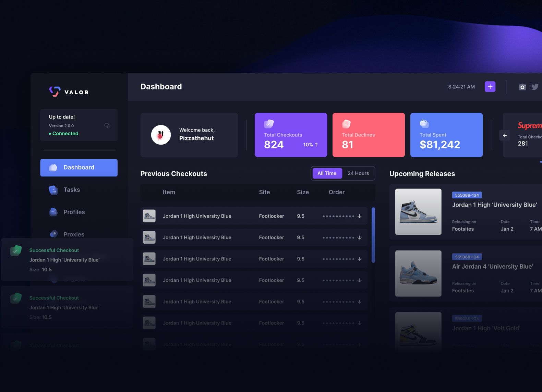Click the left arrow beside Supreme card
The width and height of the screenshot is (542, 392).
(x=505, y=135)
